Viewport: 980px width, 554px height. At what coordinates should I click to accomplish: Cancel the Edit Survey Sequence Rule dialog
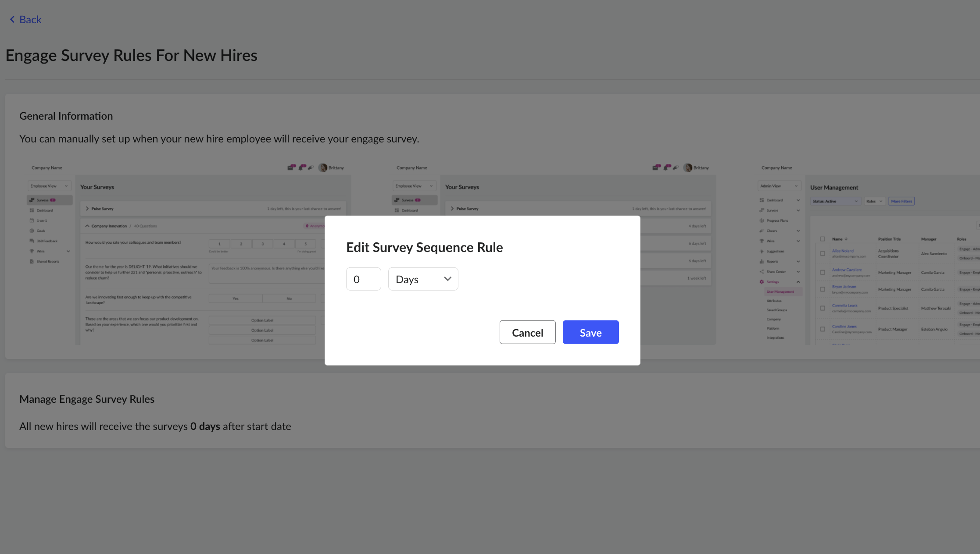pyautogui.click(x=528, y=332)
